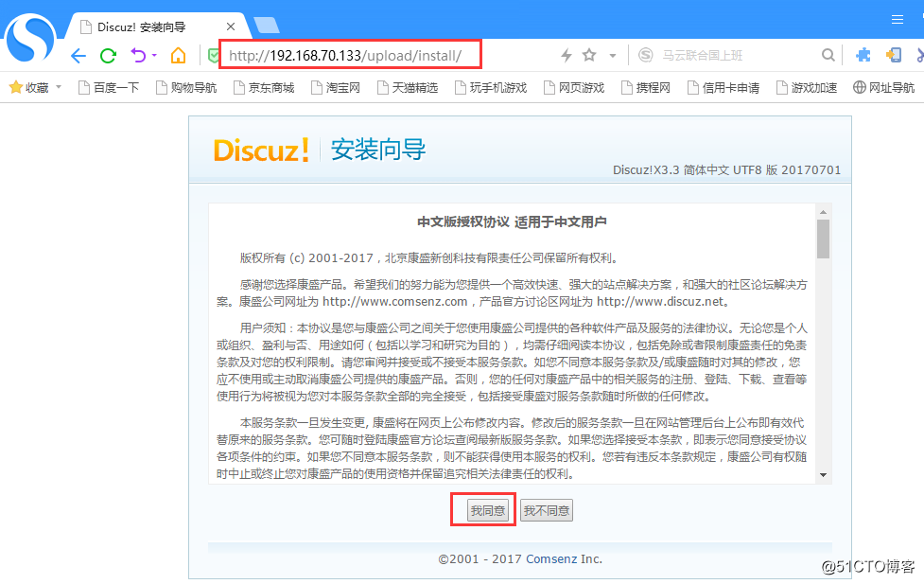Click the Sogou browser logo icon
Viewport: 924px width, 584px height.
point(29,39)
